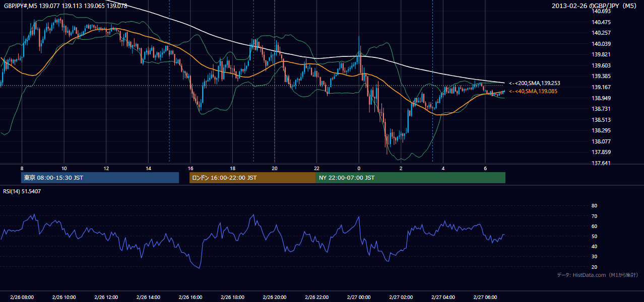Click RSI axis level 40

pos(594,246)
